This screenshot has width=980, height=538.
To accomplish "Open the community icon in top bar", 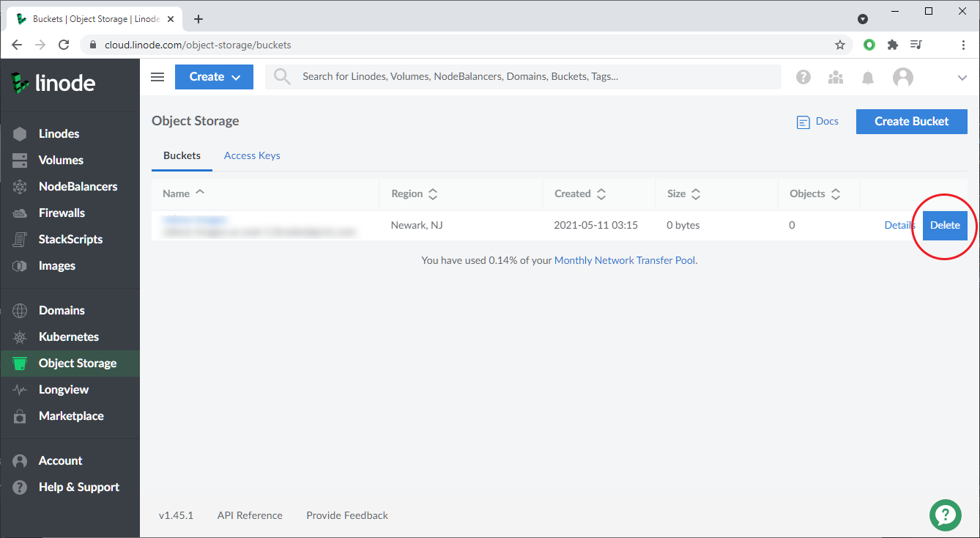I will (x=836, y=77).
